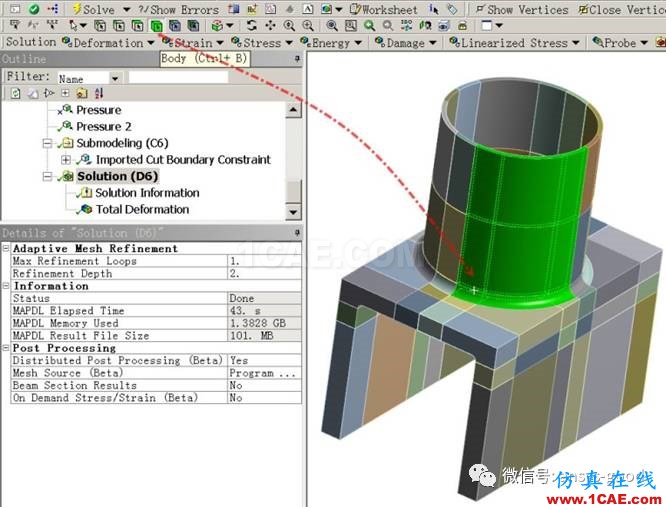Select Total Deformation tree item

tap(142, 209)
